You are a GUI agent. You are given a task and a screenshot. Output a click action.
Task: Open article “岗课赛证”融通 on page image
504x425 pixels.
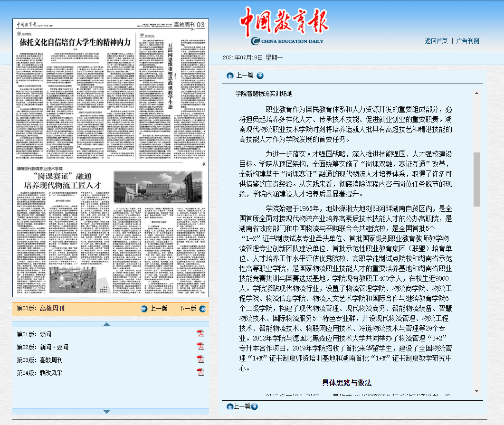tap(63, 180)
